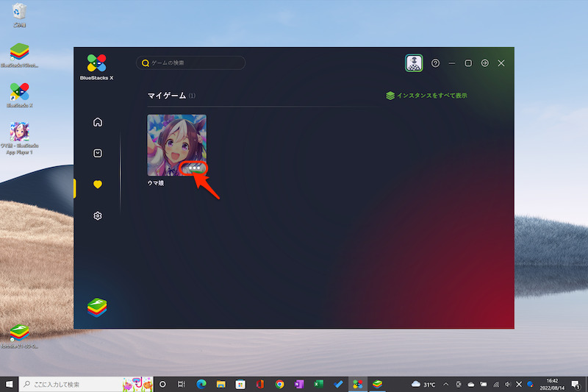Click the BlueStacks X desktop shortcut
Image resolution: width=588 pixels, height=392 pixels.
[x=20, y=93]
